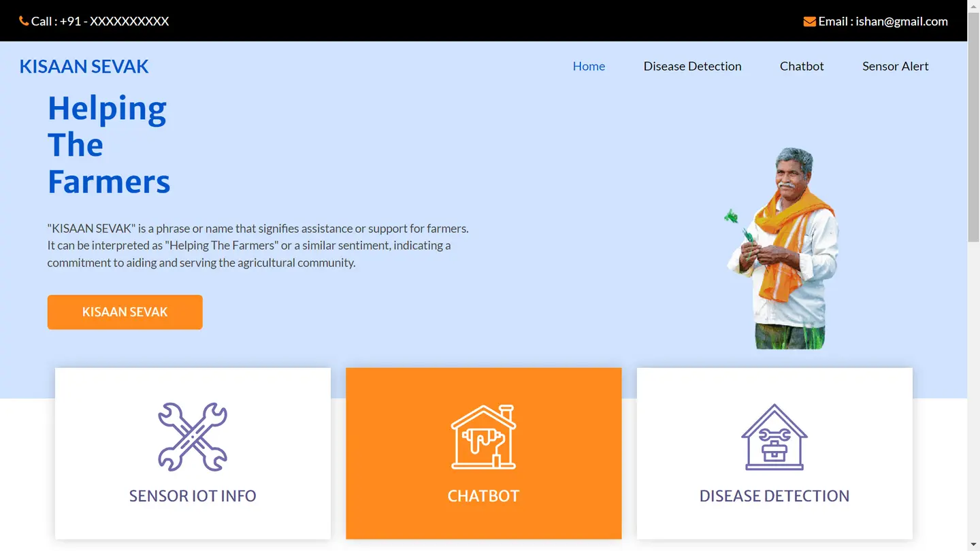The height and width of the screenshot is (551, 980).
Task: Open the Chatbot navigation link
Action: [x=802, y=66]
